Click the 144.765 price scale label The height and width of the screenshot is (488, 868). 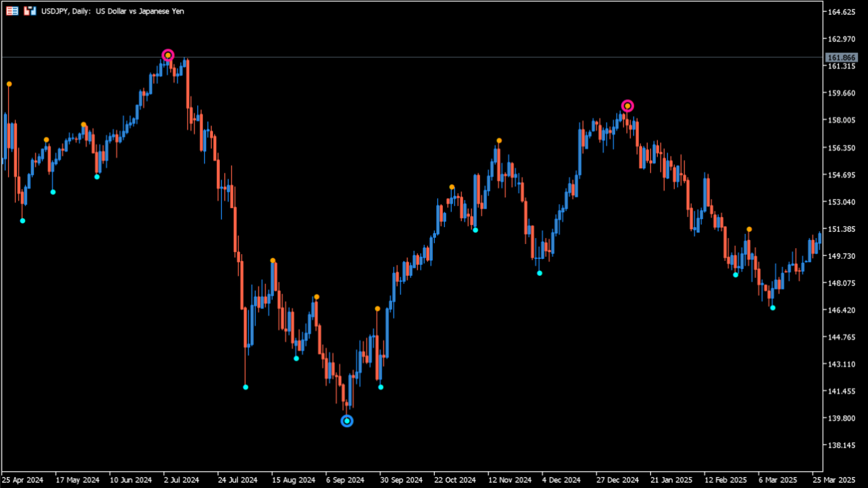pos(842,338)
